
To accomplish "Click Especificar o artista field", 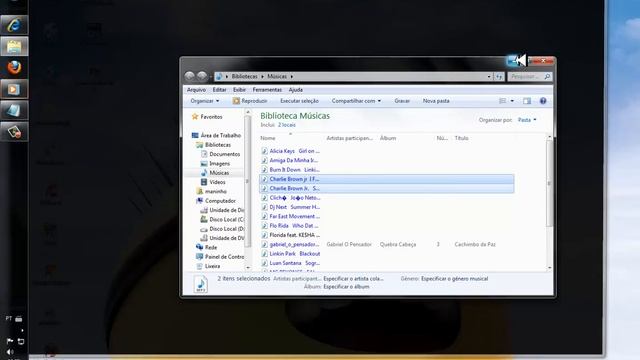I will [x=353, y=279].
